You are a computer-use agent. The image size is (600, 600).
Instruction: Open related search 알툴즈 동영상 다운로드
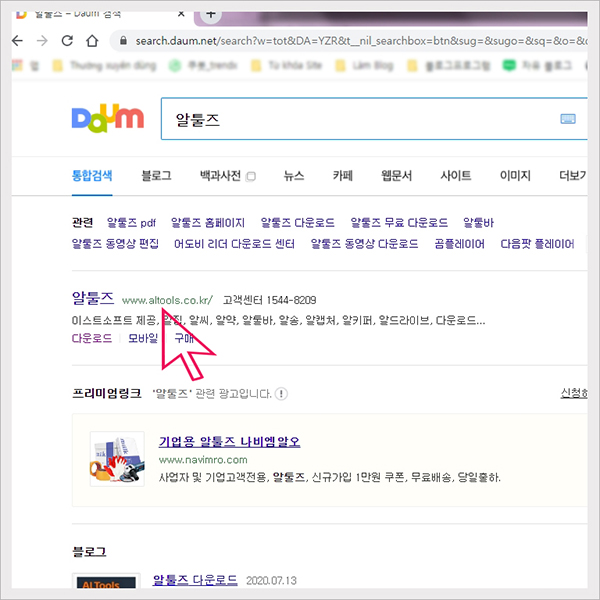click(364, 244)
